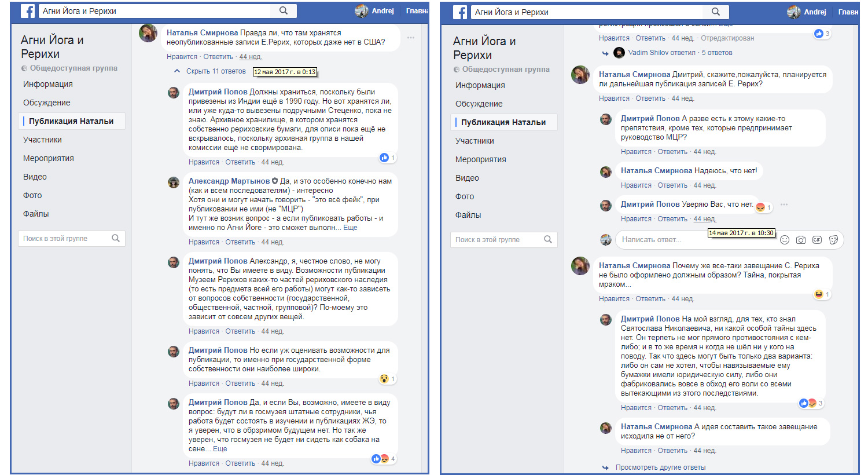Select Публикация Натальи in left window sidebar
This screenshot has height=475, width=868.
click(x=71, y=121)
